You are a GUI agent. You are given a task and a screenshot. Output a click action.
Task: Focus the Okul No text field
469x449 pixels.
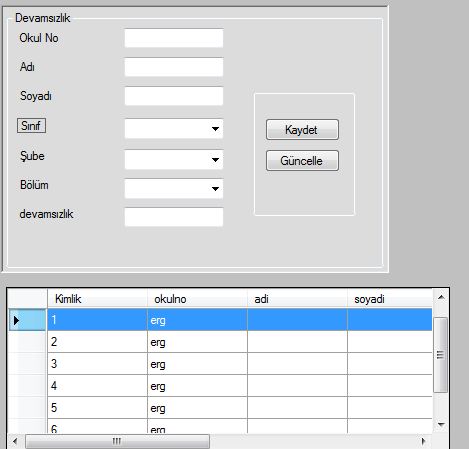pos(174,38)
